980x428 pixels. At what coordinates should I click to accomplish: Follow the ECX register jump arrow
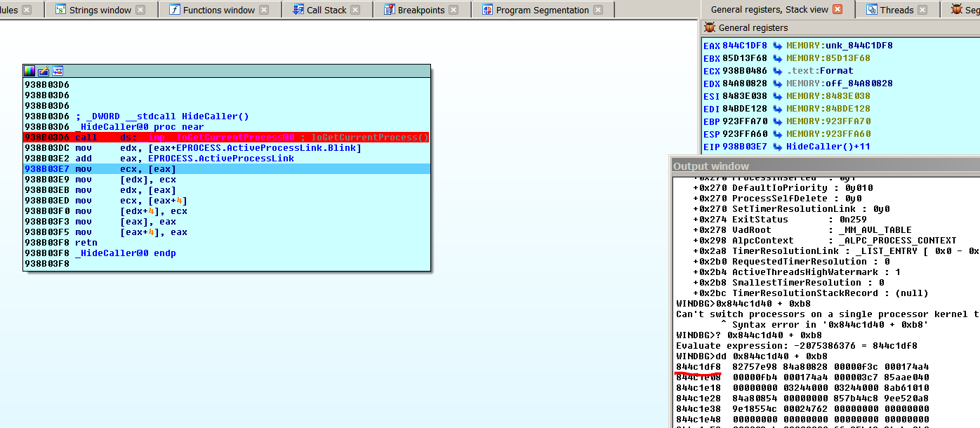pos(777,71)
